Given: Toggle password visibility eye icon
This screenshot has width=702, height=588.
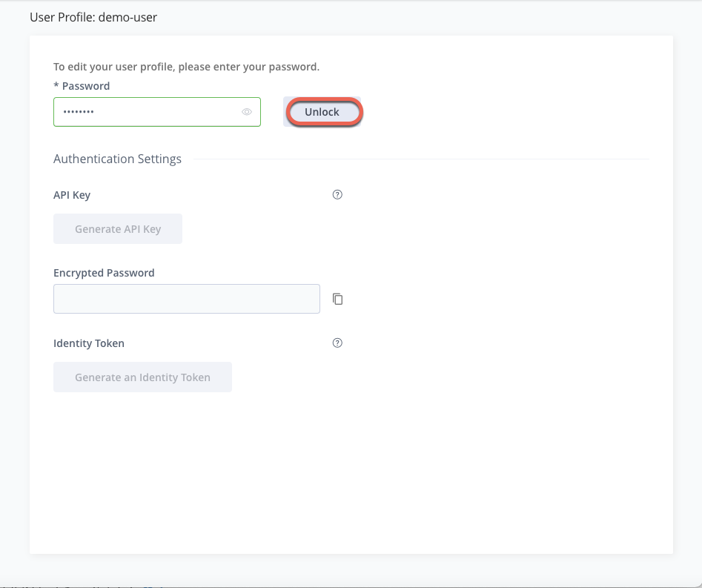Looking at the screenshot, I should pos(247,112).
